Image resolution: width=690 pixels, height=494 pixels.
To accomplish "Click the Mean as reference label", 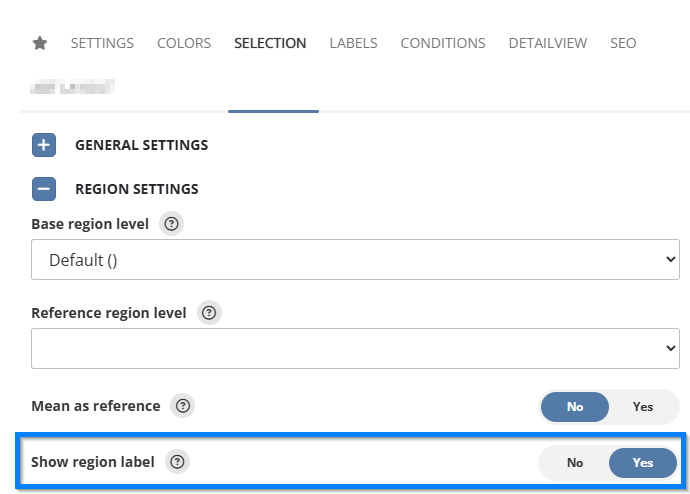I will click(x=95, y=406).
